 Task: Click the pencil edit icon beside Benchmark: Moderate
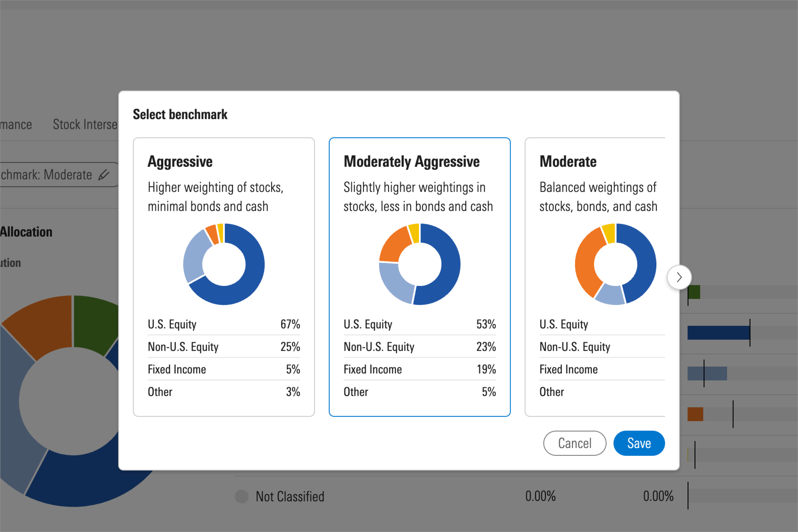tap(104, 175)
